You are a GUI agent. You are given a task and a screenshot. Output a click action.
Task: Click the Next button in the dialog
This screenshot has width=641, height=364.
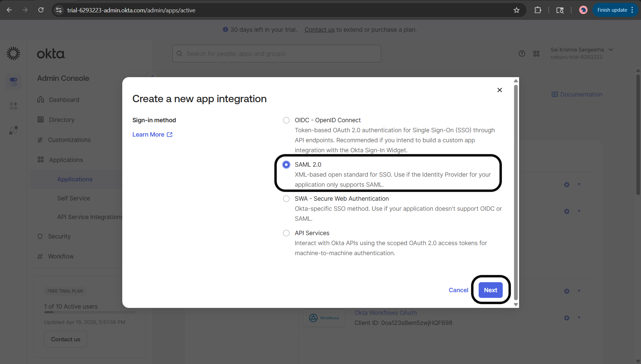pos(490,290)
